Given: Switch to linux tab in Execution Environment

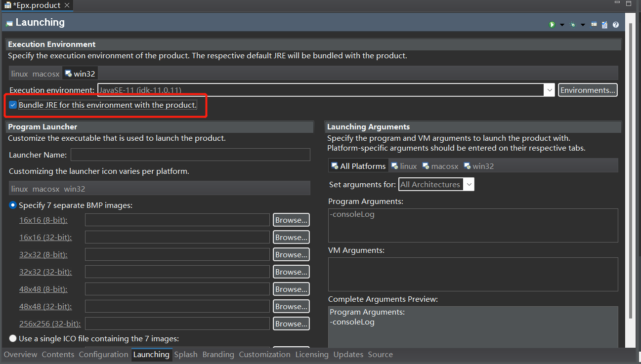Looking at the screenshot, I should 20,74.
